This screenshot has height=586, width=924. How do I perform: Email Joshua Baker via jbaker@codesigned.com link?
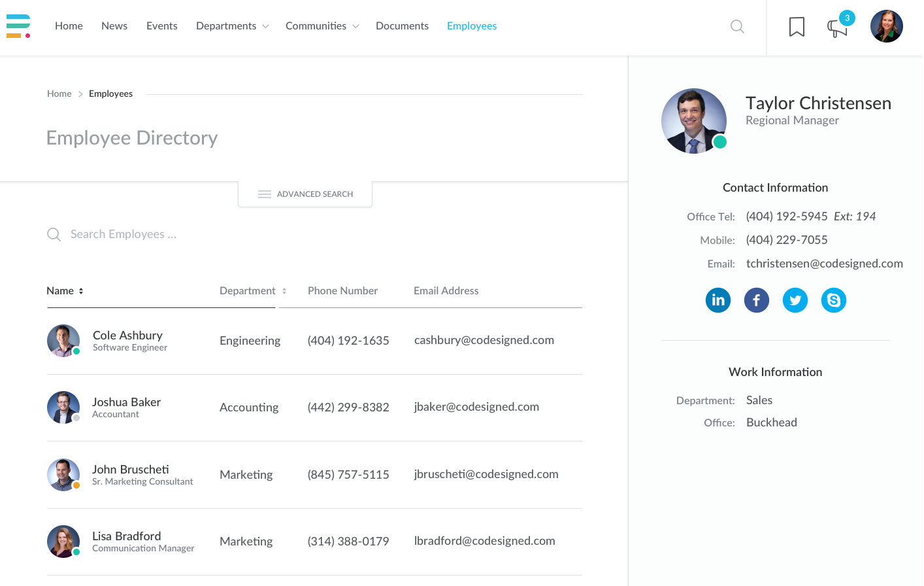476,407
